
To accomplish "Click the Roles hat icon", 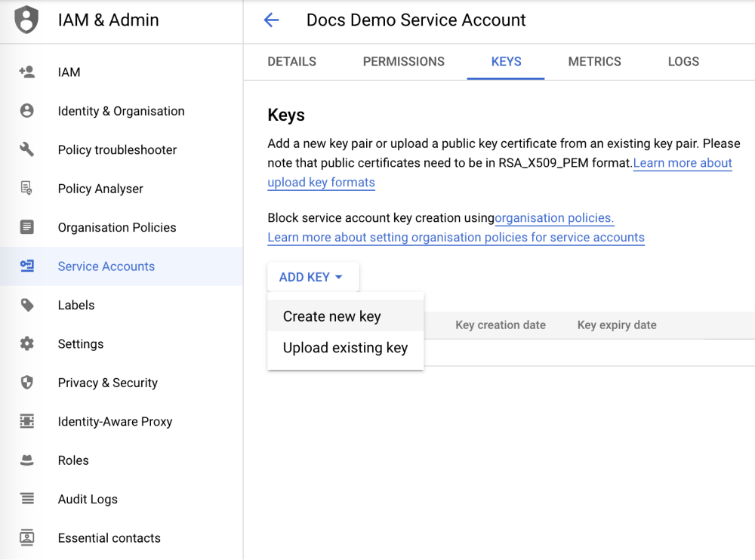I will click(x=27, y=460).
